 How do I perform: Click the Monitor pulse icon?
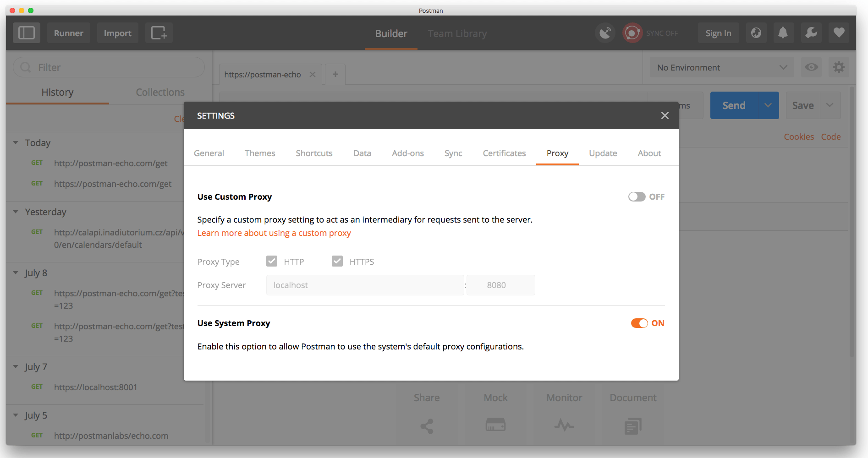click(564, 425)
